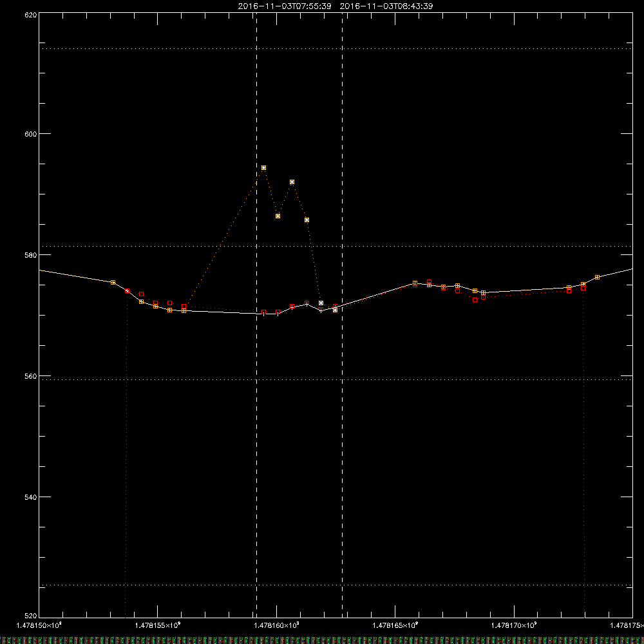Click the x-axis label 1.478165×10⁹
The height and width of the screenshot is (644, 644).
(x=395, y=625)
